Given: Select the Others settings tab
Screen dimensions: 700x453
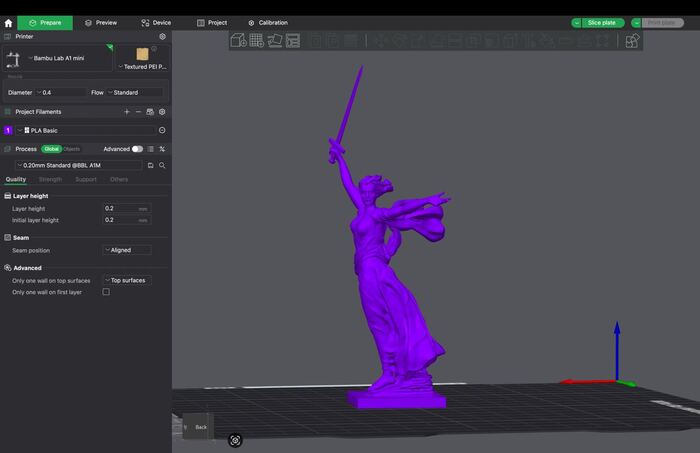Looking at the screenshot, I should pos(119,179).
